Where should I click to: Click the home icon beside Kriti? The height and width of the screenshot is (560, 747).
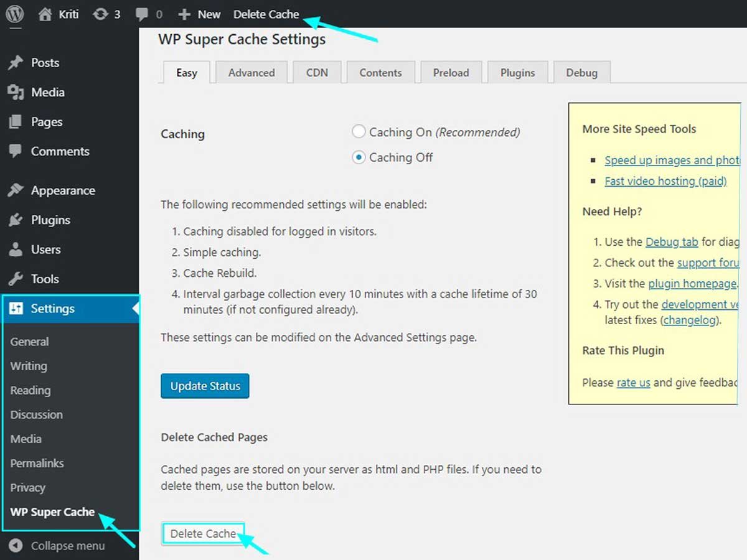(45, 14)
